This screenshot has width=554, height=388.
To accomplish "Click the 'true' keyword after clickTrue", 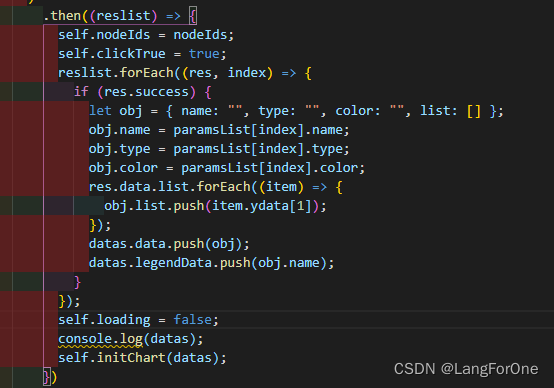I will pyautogui.click(x=204, y=54).
